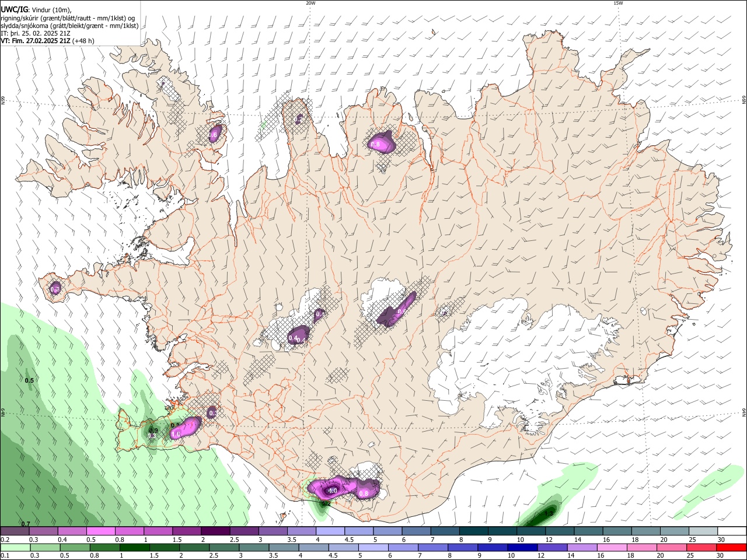Viewport: 747px width, 560px height.
Task: Select the valid time line 'VT: Fim. 27.02.2025 21Z'
Action: coord(36,41)
